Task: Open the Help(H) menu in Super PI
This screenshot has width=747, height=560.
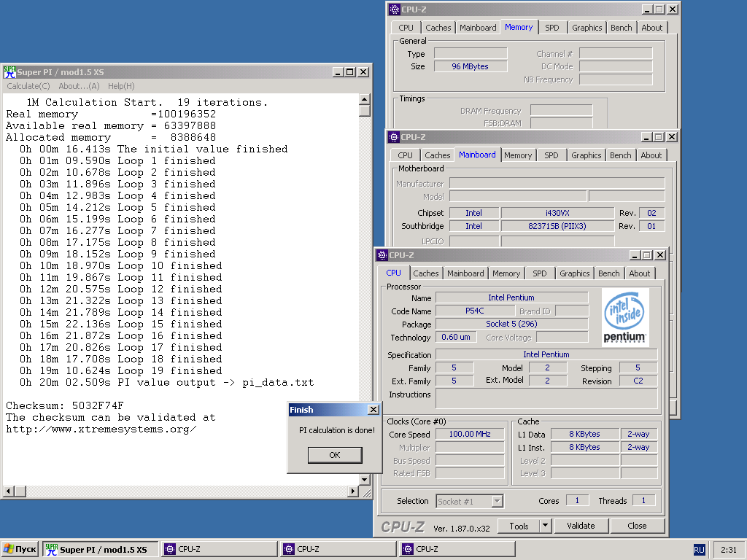Action: point(121,86)
